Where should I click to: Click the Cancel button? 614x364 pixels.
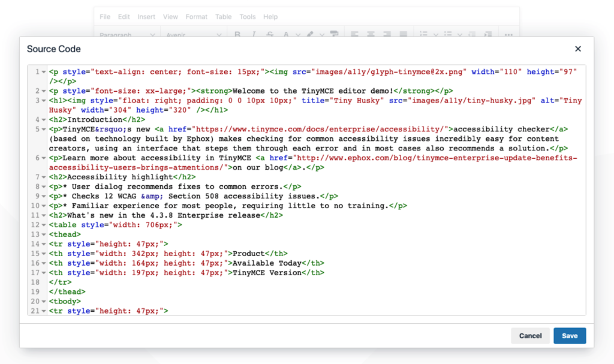coord(530,336)
